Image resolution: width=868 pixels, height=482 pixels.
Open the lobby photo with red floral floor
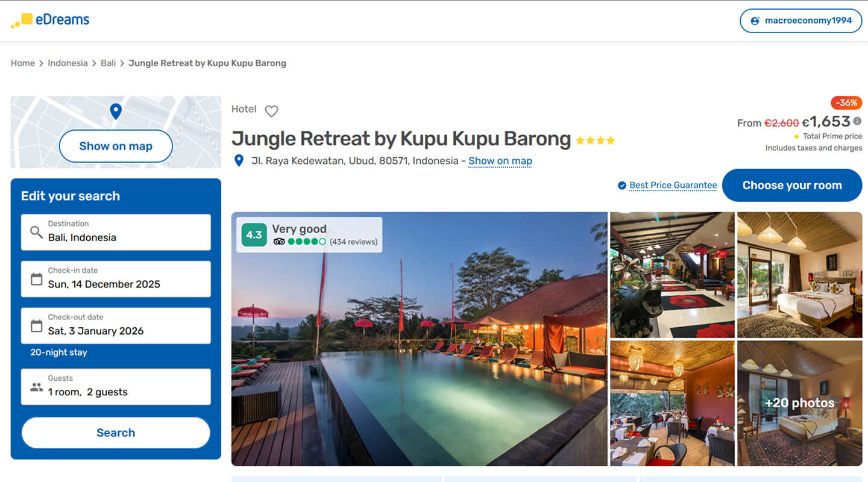tap(672, 275)
